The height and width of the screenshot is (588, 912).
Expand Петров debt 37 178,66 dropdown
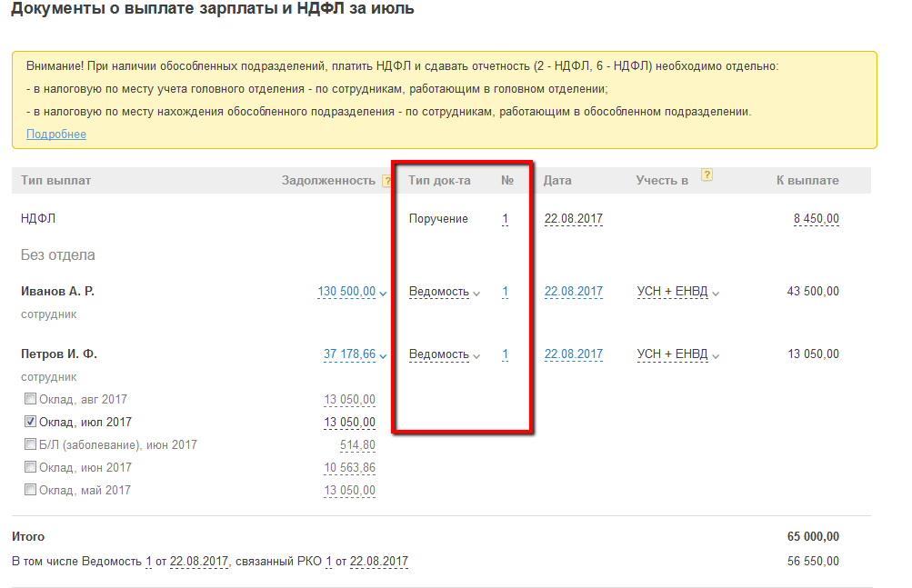point(383,356)
